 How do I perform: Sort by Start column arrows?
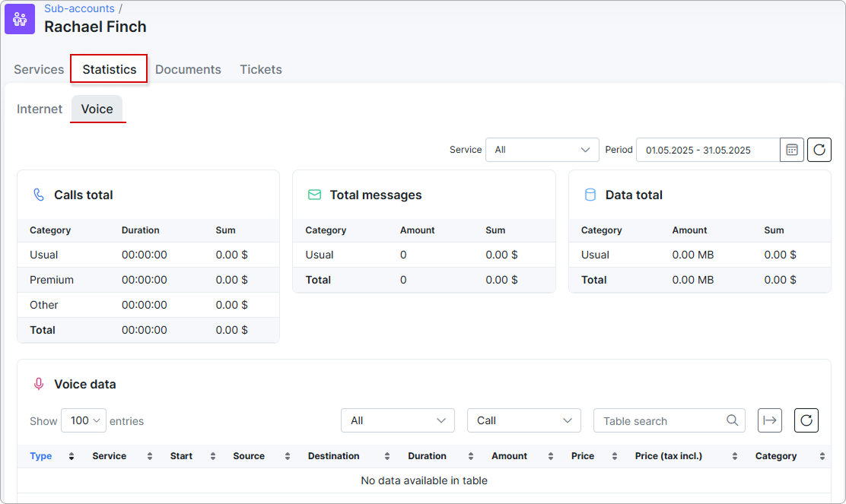[x=212, y=456]
